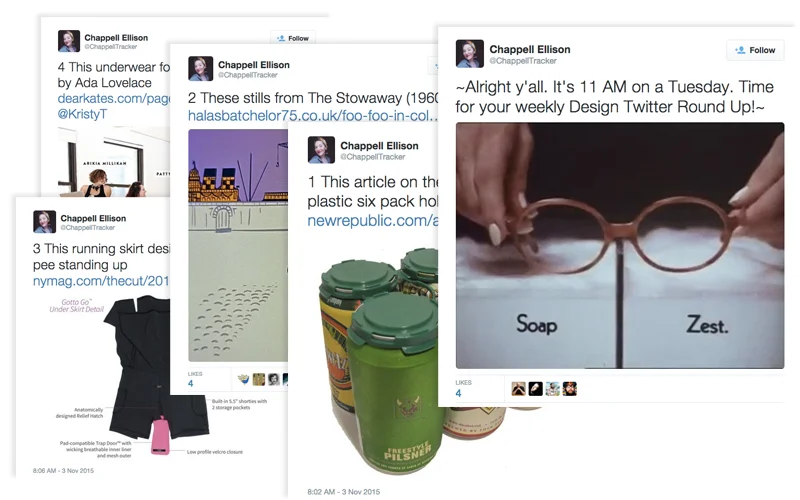Click profile avatar on Stowaway stills tweet
This screenshot has width=800, height=500.
tap(201, 69)
